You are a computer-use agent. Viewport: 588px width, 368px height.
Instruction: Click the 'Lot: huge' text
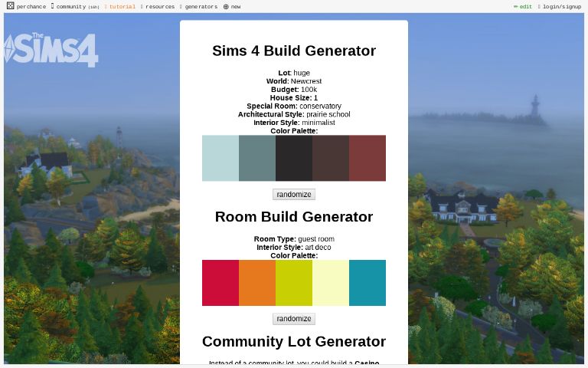coord(294,73)
